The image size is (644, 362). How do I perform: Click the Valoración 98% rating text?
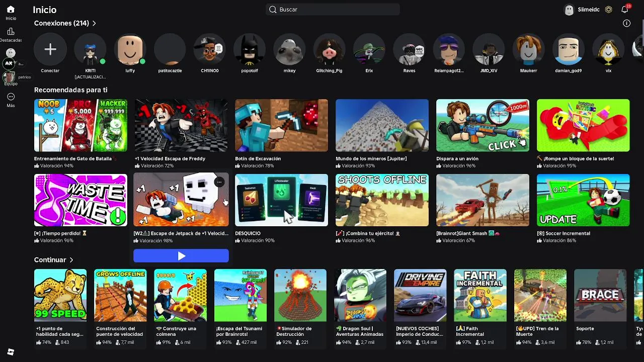point(156,241)
